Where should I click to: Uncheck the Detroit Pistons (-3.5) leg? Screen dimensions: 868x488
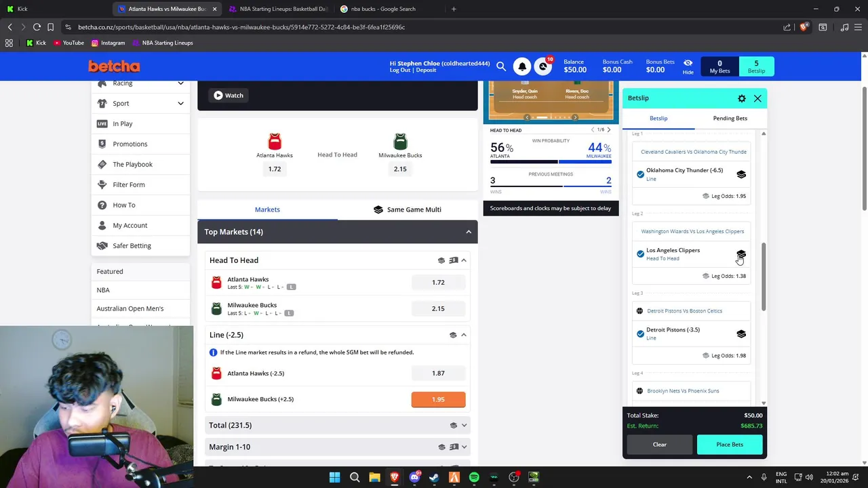640,333
